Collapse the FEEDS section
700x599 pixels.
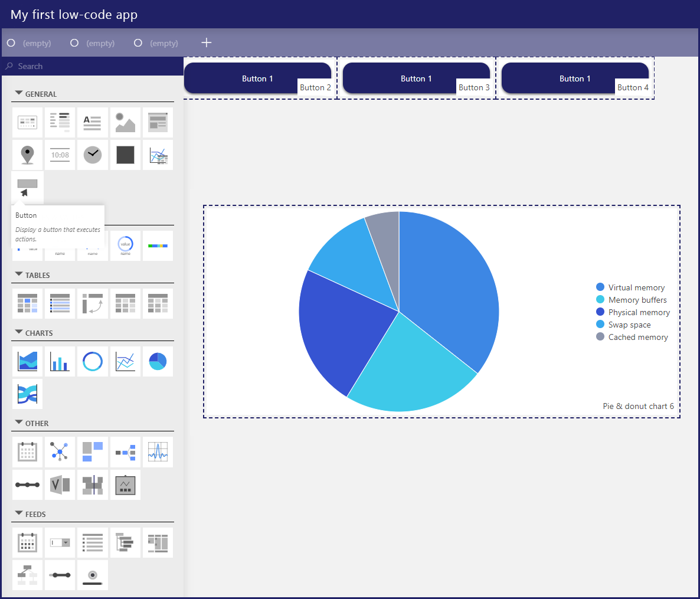(x=19, y=514)
